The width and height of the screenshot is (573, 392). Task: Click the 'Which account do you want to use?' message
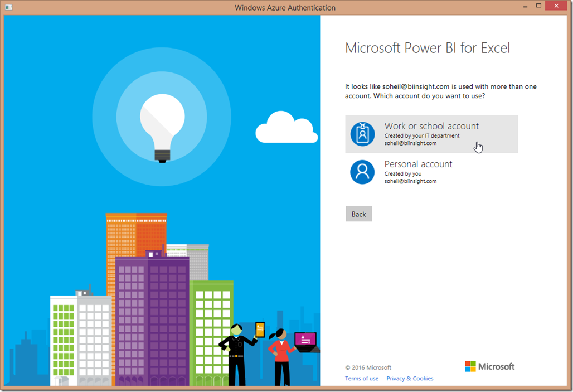pos(429,96)
